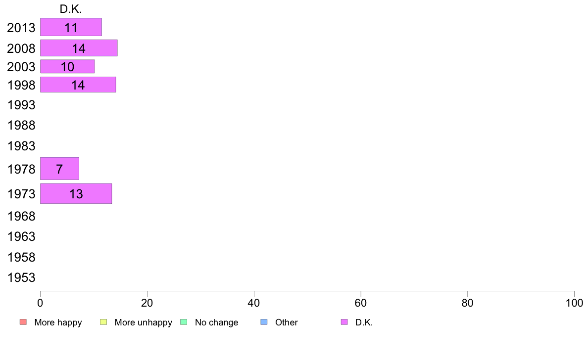Click the 100 tick on x-axis
The image size is (588, 364).
tap(574, 303)
